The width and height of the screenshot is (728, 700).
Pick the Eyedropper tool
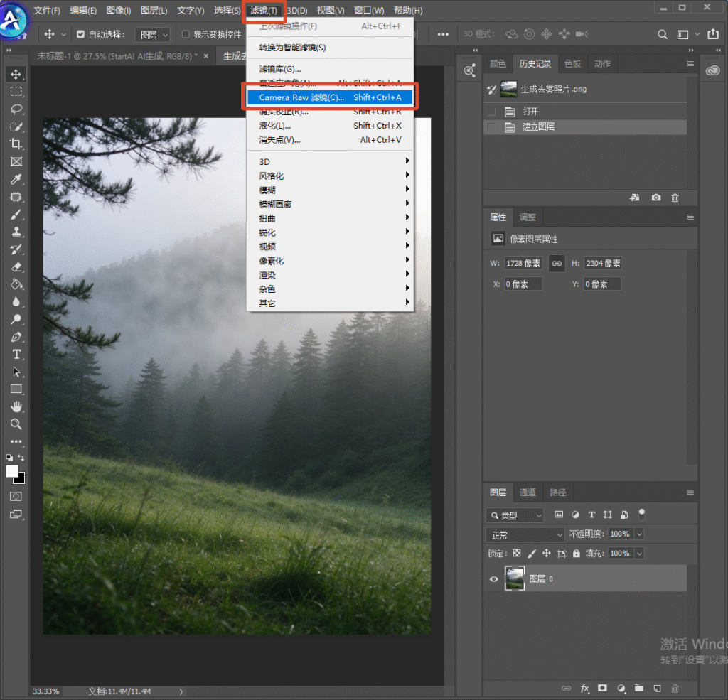coord(16,179)
